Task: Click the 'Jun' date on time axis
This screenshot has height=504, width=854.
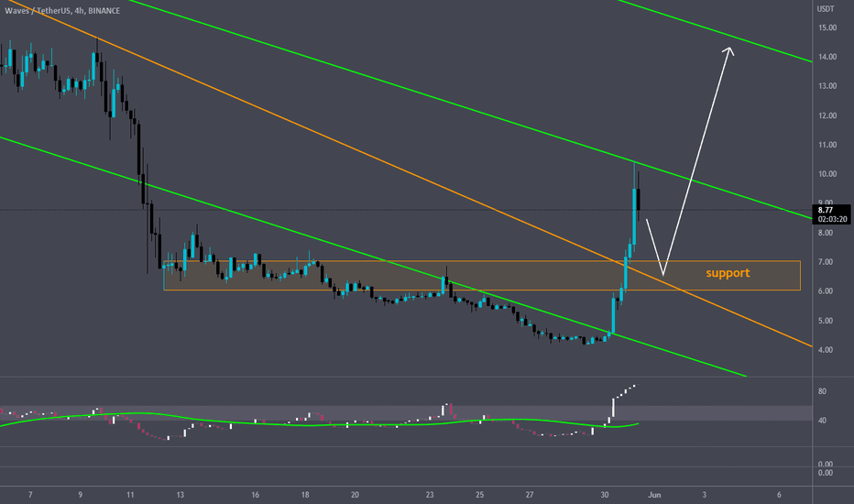Action: click(654, 495)
